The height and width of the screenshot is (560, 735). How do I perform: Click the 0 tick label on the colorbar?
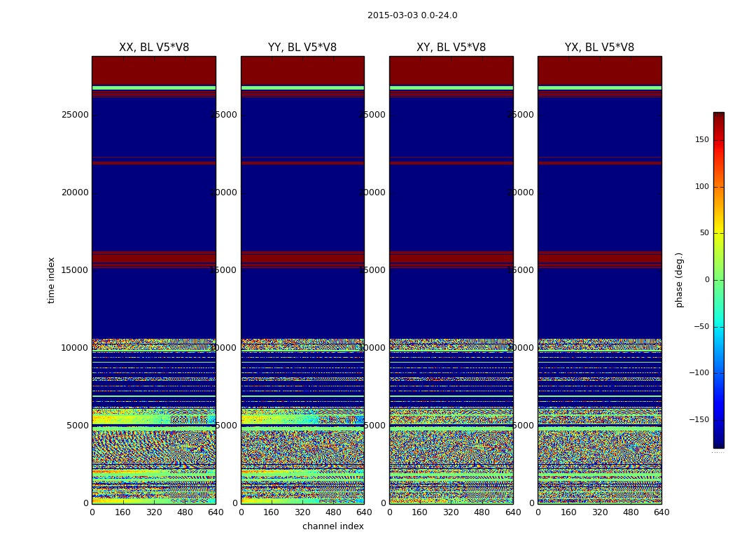click(706, 280)
